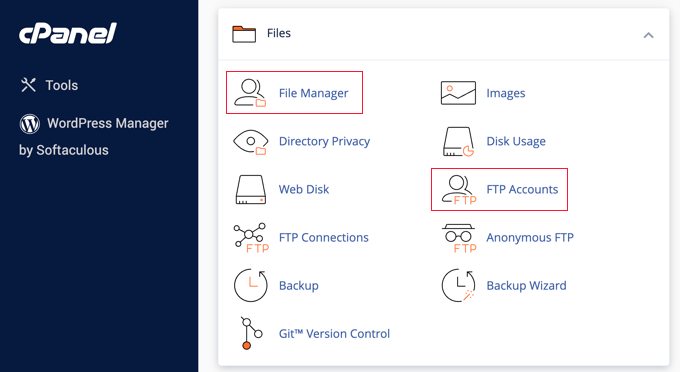Open the Directory Privacy link
This screenshot has width=680, height=372.
click(324, 141)
